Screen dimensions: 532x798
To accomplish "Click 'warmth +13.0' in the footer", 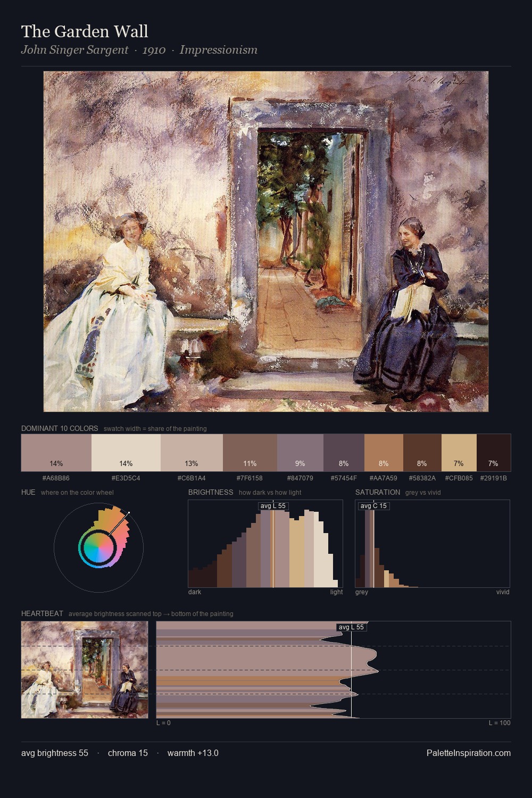I will (x=193, y=753).
